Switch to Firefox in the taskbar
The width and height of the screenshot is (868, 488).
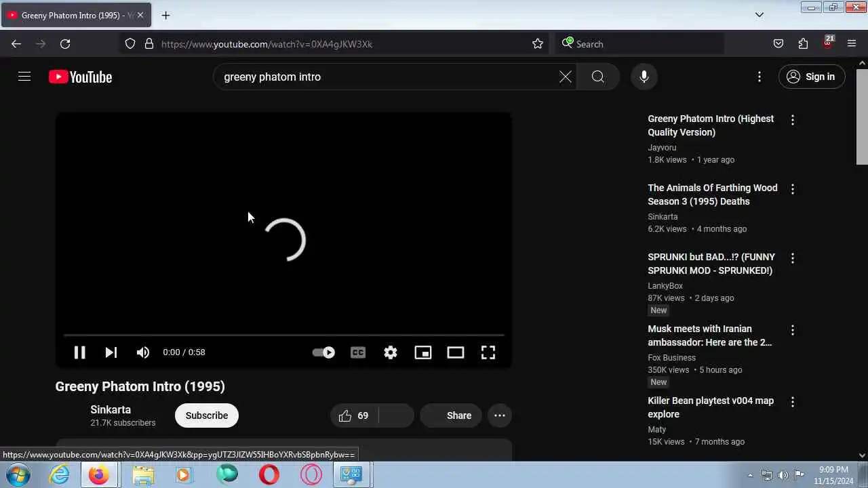(x=99, y=474)
